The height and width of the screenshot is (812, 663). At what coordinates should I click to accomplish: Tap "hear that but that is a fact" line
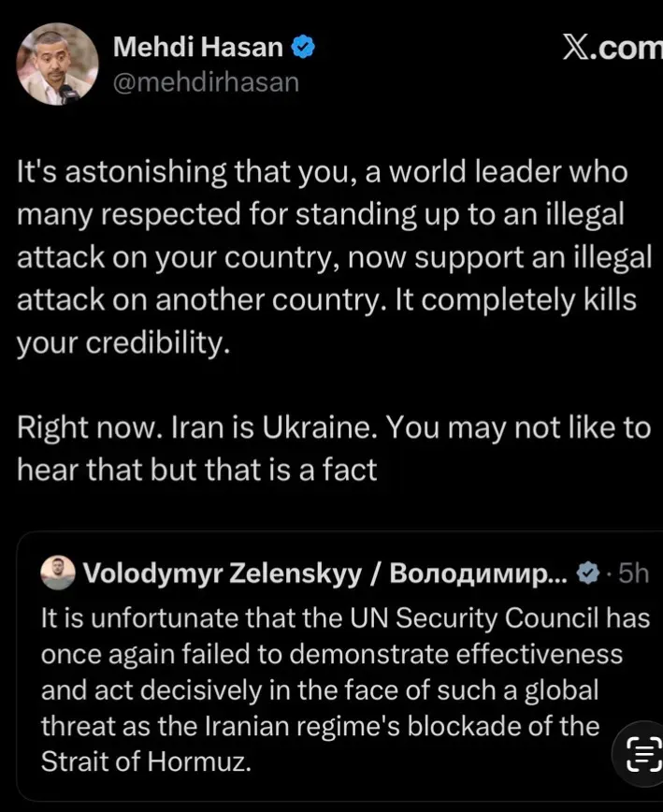pyautogui.click(x=196, y=470)
